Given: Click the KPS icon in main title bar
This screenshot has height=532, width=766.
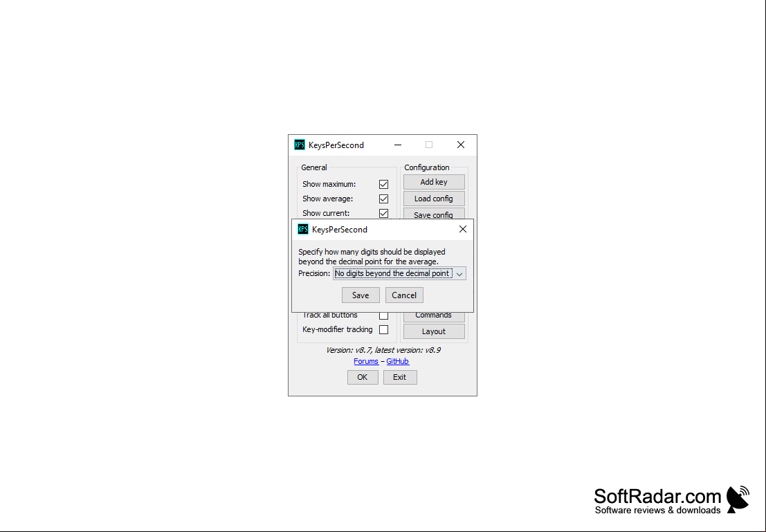Looking at the screenshot, I should pos(300,145).
